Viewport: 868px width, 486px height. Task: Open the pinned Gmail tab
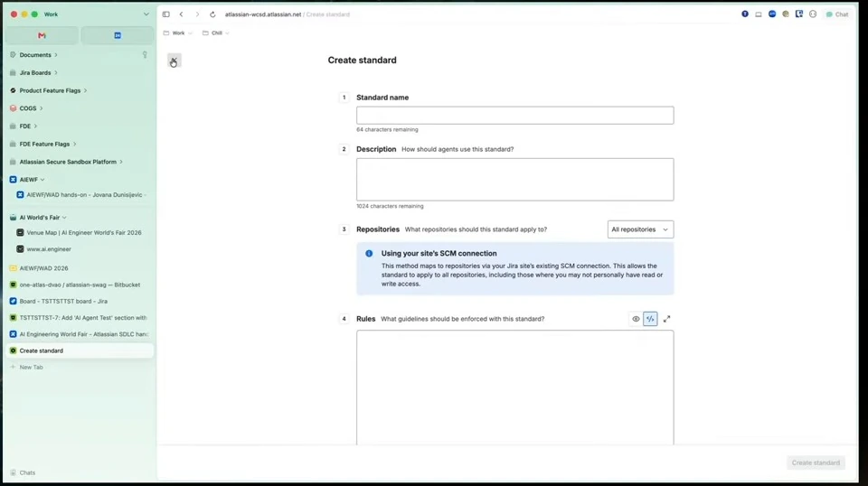tap(42, 35)
